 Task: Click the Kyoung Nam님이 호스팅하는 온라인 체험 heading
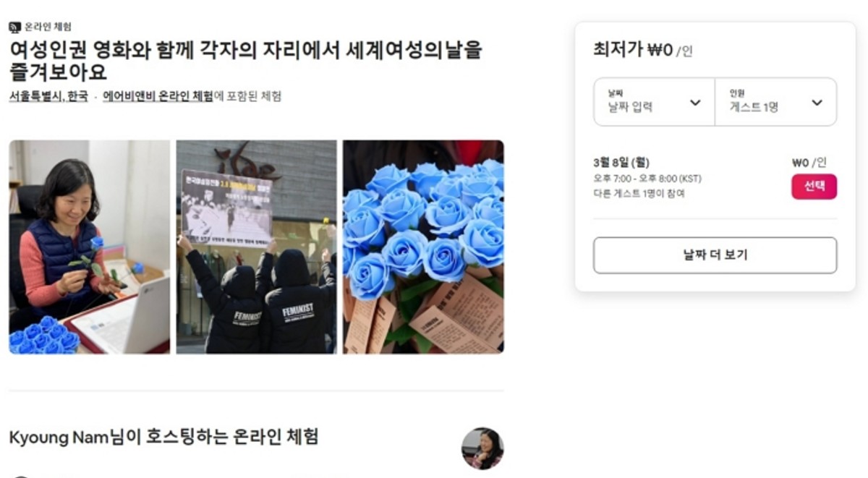coord(163,437)
